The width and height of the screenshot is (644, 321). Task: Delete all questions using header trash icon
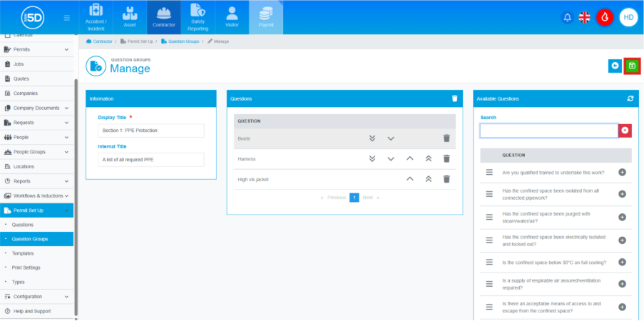coord(455,98)
